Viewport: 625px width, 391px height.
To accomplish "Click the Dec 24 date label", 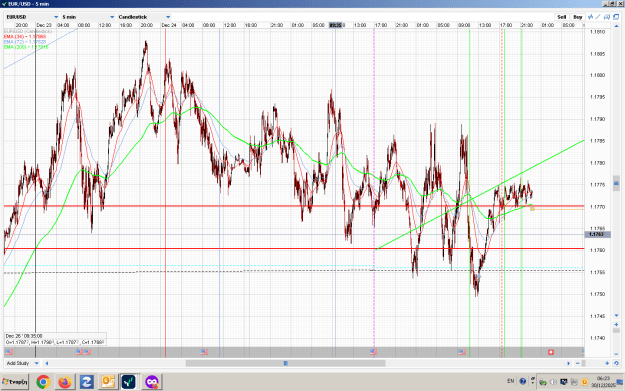I will 169,25.
